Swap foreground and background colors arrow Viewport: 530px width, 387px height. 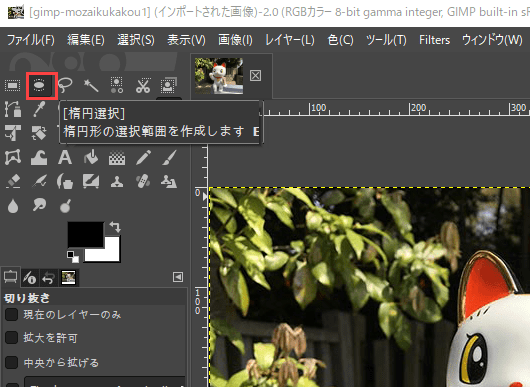(x=115, y=227)
